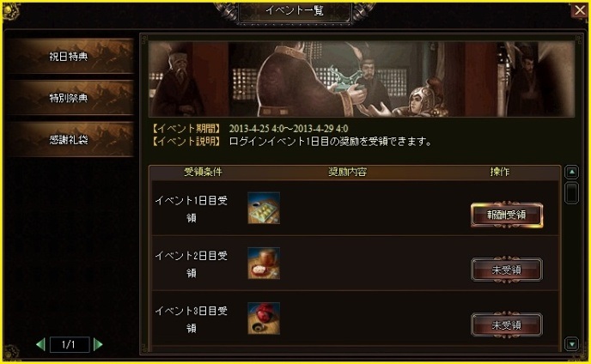Image resolution: width=591 pixels, height=364 pixels.
Task: Open the 特別祭典 event tab
Action: [x=70, y=98]
